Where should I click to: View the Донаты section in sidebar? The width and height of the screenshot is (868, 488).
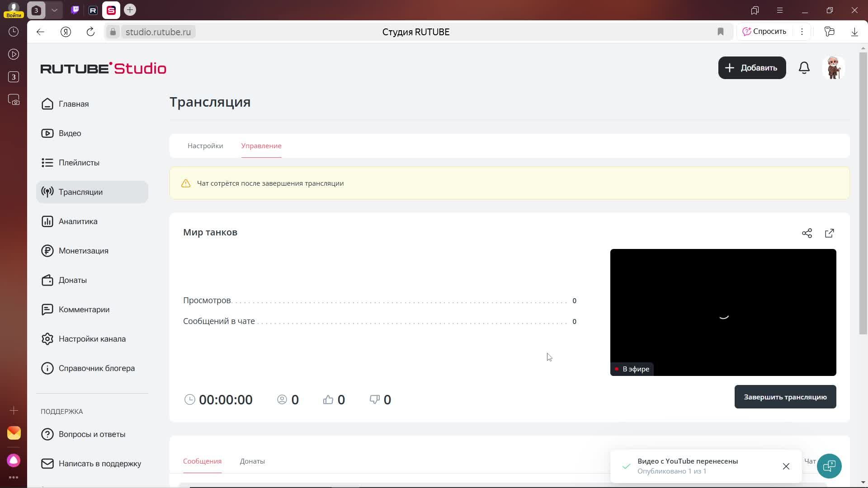tap(73, 280)
